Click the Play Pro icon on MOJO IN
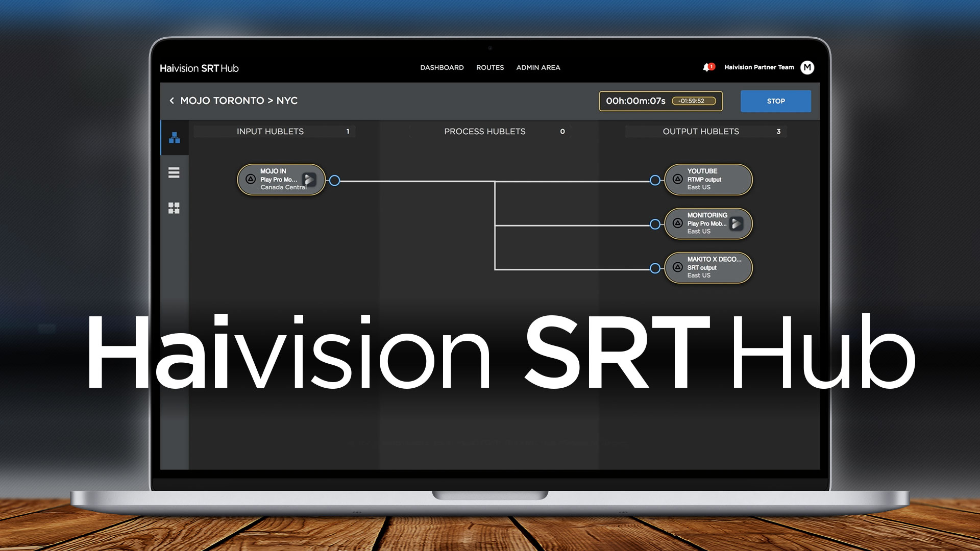Image resolution: width=980 pixels, height=551 pixels. 309,179
